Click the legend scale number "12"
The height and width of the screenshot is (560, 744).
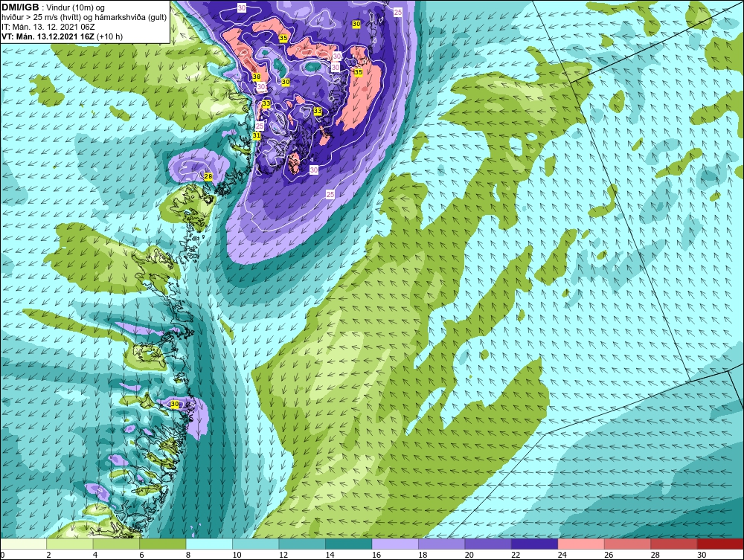(283, 555)
